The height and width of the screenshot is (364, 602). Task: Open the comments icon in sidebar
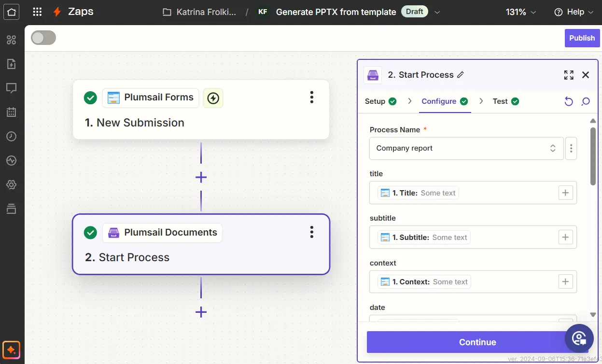point(12,88)
